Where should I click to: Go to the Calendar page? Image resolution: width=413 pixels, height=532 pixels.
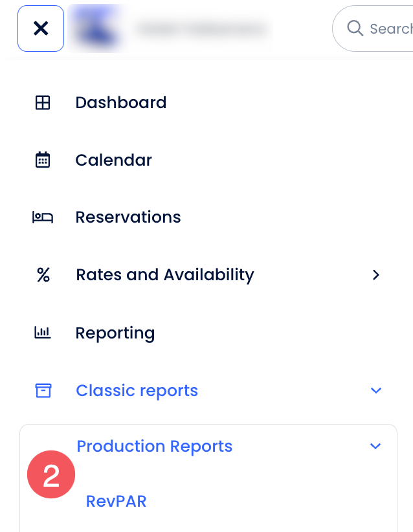coord(114,160)
